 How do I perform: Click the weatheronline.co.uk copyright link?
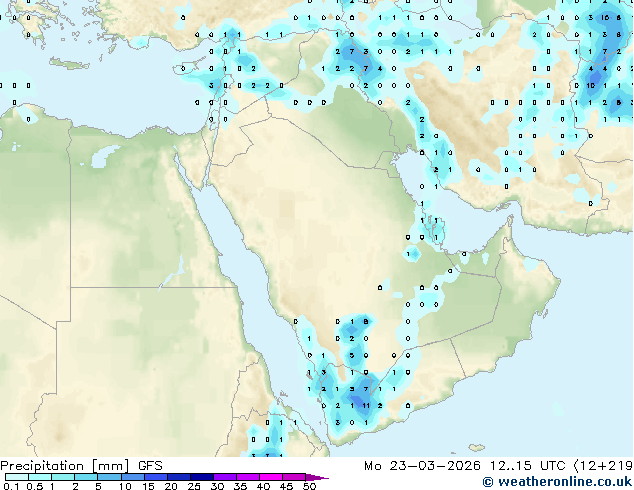point(557,482)
